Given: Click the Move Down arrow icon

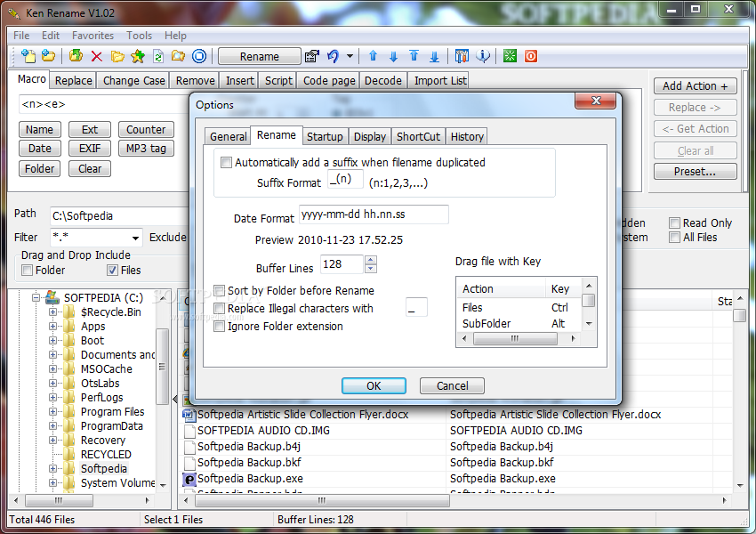Looking at the screenshot, I should coord(393,56).
